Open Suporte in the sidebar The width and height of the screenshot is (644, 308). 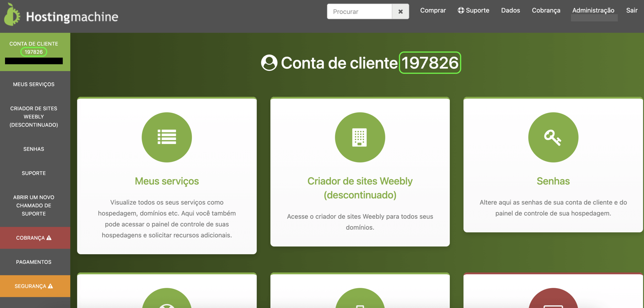point(34,173)
